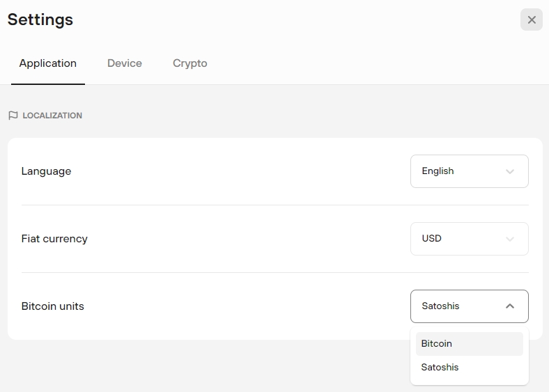
Task: Expand the USD fiat currency dropdown
Action: pyautogui.click(x=469, y=239)
